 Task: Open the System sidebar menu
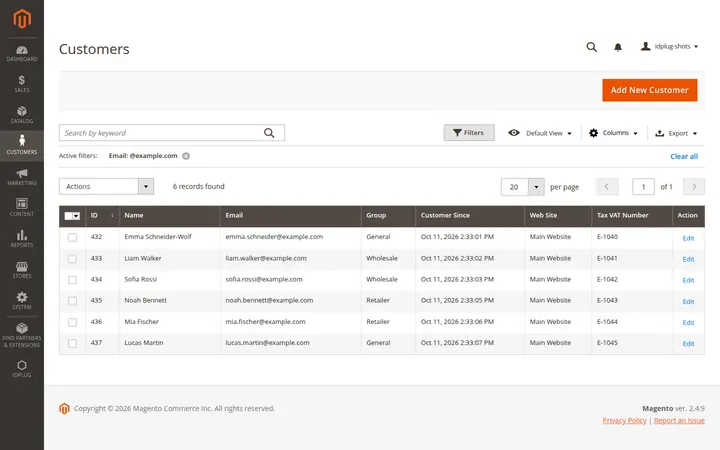[22, 301]
